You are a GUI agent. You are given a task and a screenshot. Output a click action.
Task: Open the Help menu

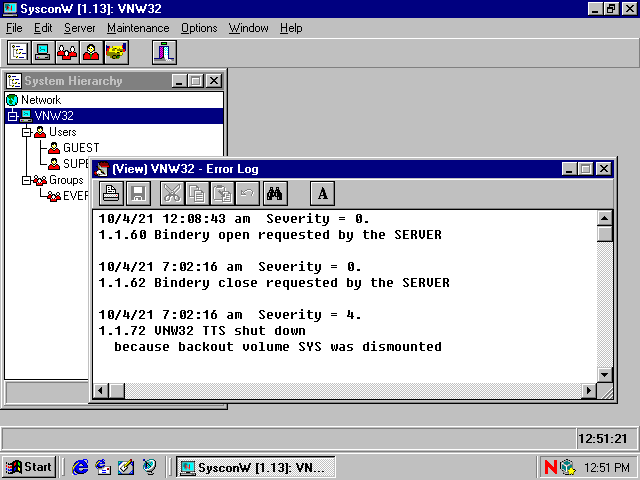[291, 28]
